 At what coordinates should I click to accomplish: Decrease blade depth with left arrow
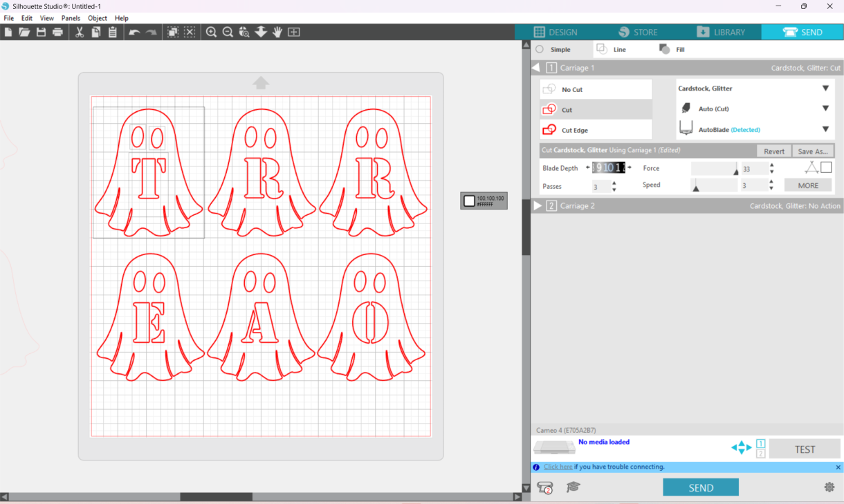[x=587, y=167]
